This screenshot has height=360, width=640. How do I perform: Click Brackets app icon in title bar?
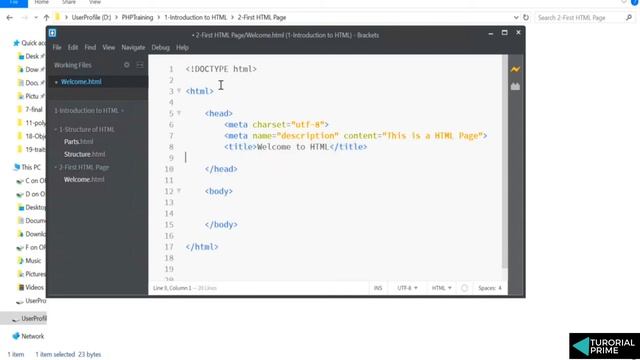tap(52, 33)
